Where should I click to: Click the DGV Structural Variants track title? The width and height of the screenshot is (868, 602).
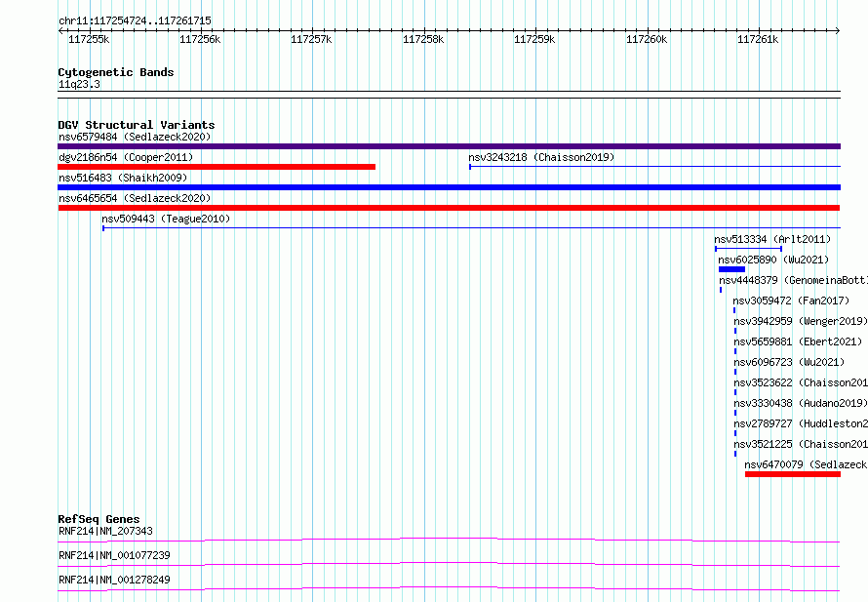[x=137, y=125]
